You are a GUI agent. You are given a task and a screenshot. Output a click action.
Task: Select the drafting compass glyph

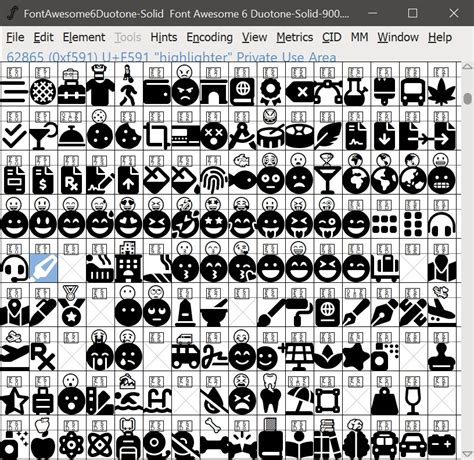[x=242, y=136]
